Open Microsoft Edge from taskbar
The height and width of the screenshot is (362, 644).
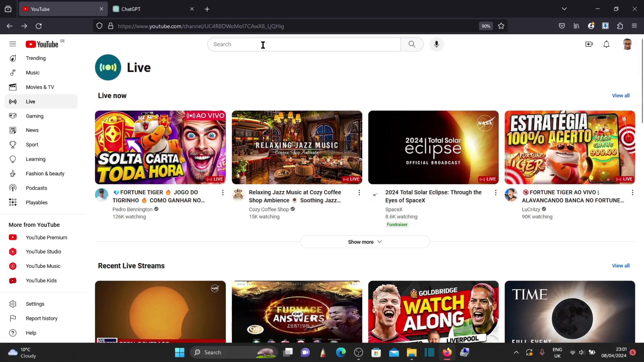(x=341, y=352)
